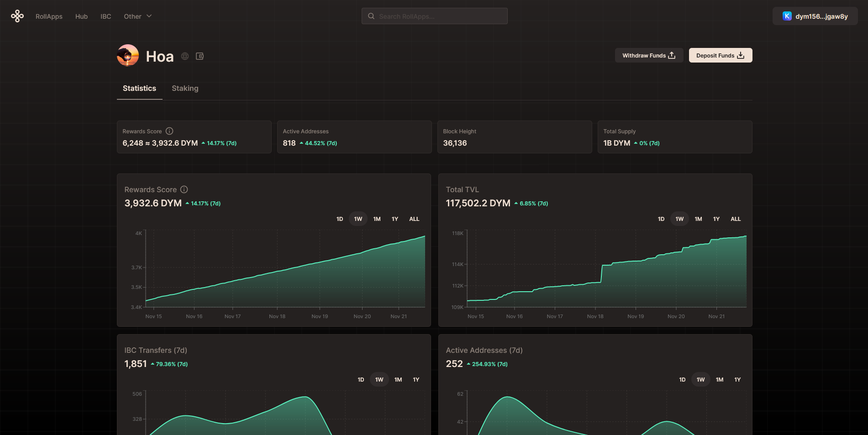Click the search magnifier icon
Screen dimensions: 868x435
point(371,16)
